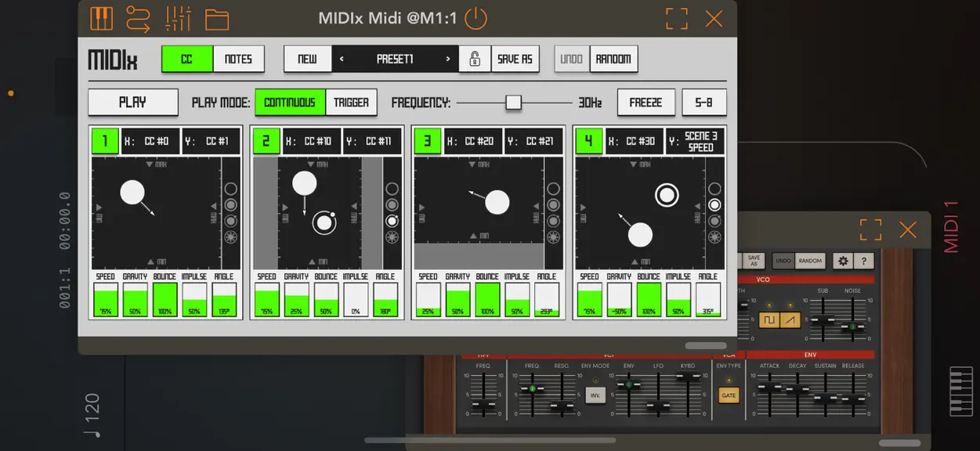Screen dimensions: 980x451
Task: Open the PRESET1 preset name selector
Action: pyautogui.click(x=395, y=59)
